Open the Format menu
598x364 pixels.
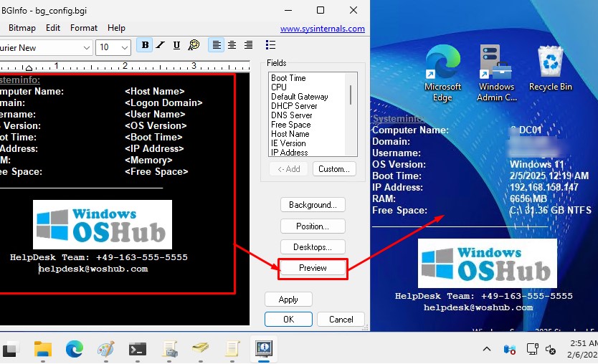[83, 28]
